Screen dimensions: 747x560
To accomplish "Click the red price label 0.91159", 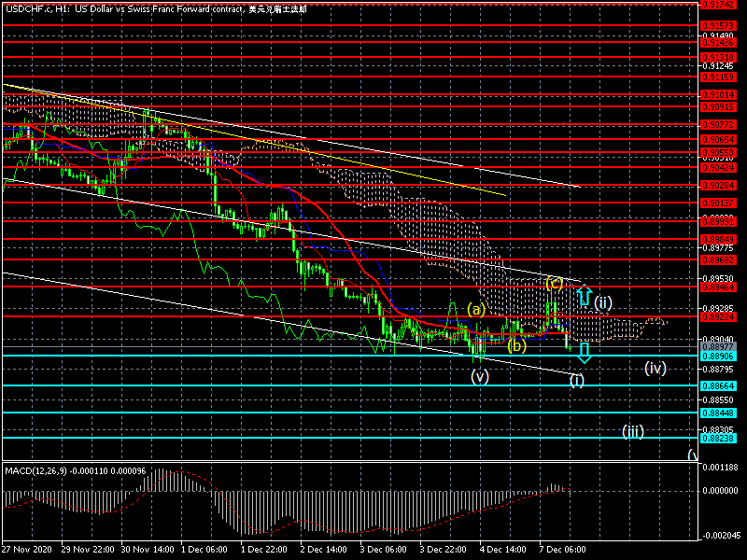I will (x=718, y=77).
